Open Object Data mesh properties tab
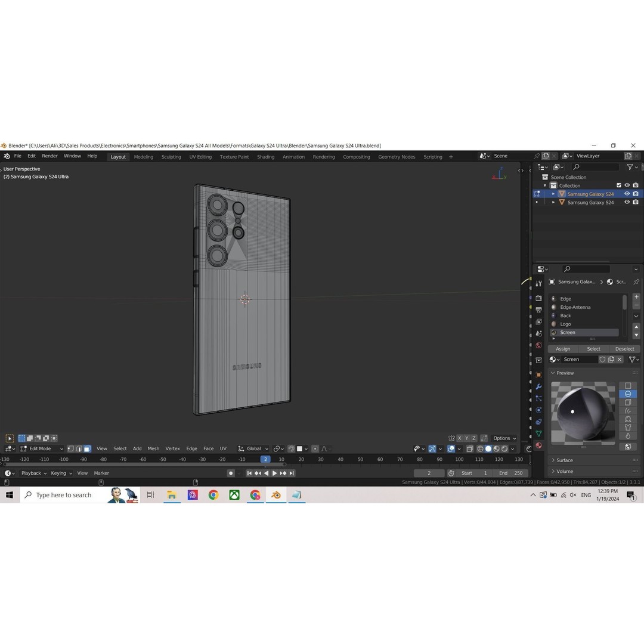The height and width of the screenshot is (644, 644). tap(538, 434)
